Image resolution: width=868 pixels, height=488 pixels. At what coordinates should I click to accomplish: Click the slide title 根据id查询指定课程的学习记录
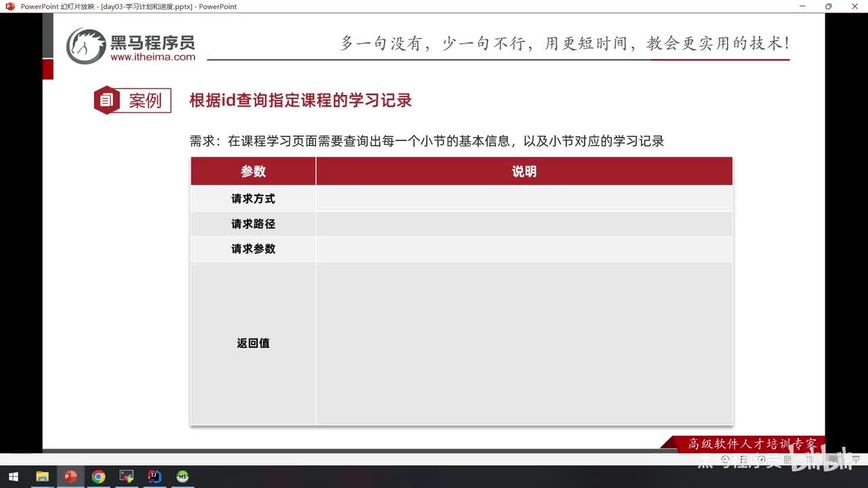[300, 100]
